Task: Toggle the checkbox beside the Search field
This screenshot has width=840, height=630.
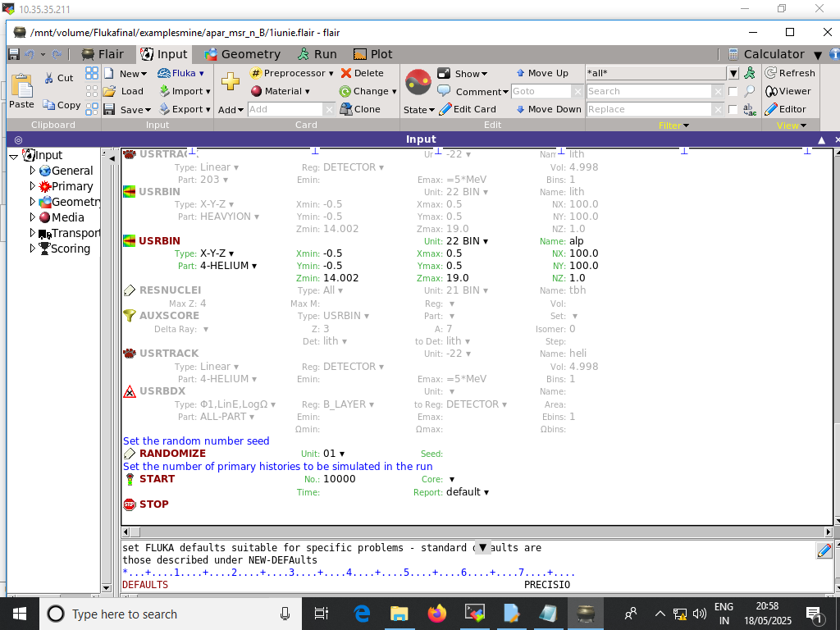Action: 733,91
